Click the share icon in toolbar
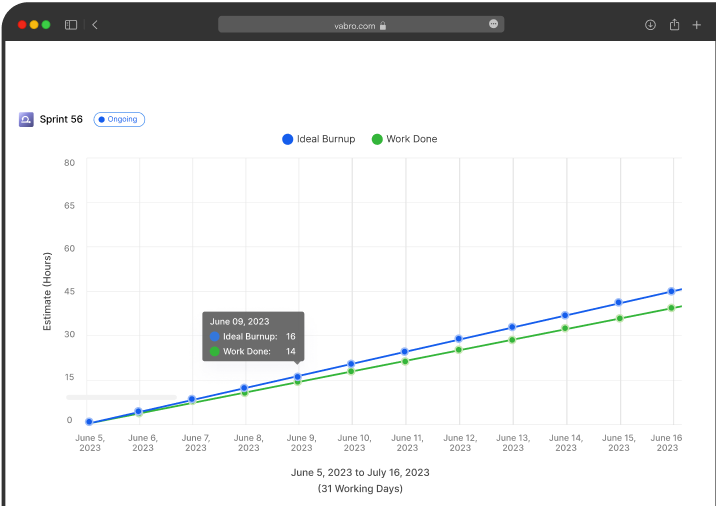 click(674, 25)
